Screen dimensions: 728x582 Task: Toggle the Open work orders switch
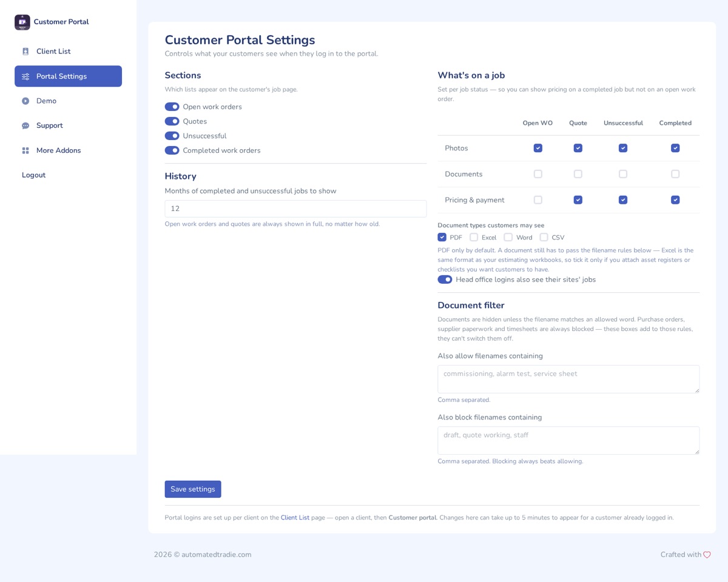point(172,107)
